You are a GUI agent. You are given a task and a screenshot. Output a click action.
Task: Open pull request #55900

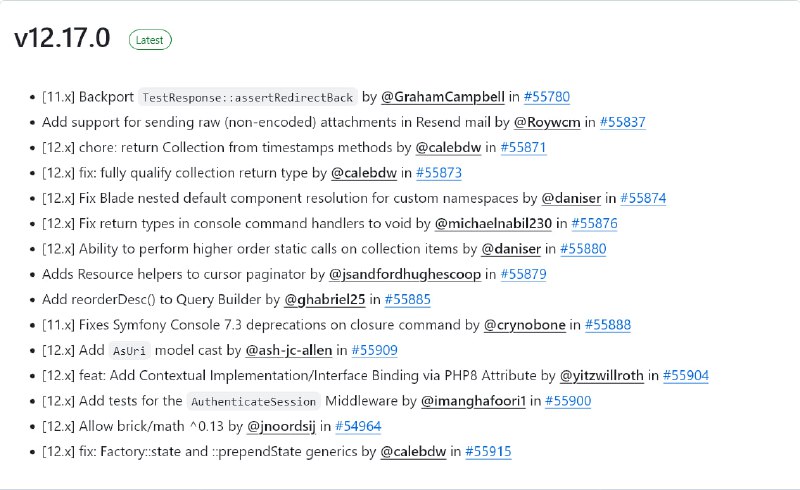568,401
